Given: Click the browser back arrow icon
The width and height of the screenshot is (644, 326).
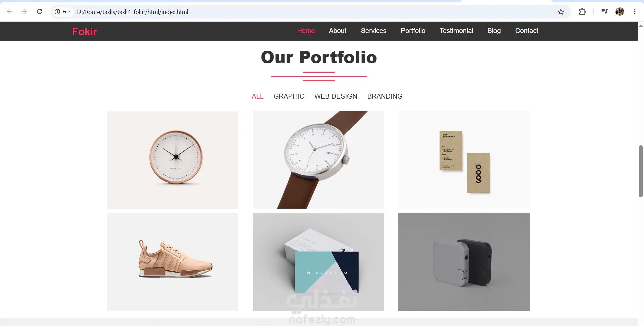Looking at the screenshot, I should coord(9,12).
